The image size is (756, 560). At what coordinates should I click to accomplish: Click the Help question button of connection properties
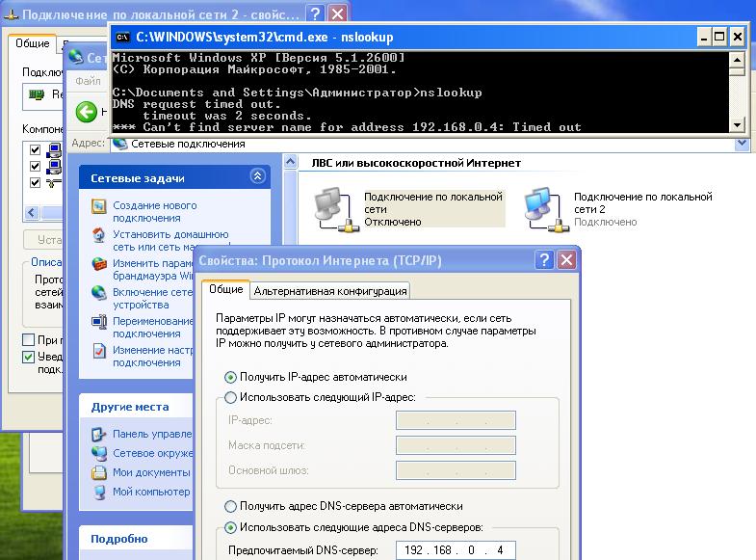pos(316,13)
